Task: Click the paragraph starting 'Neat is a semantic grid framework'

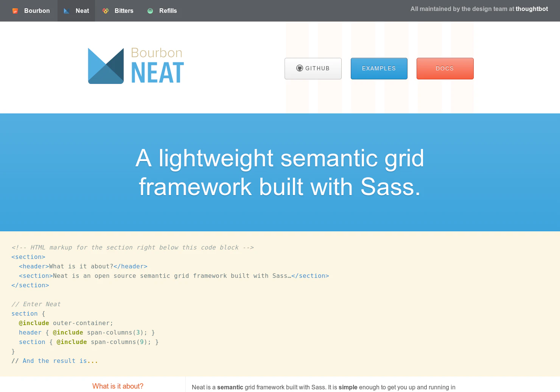Action: 324,387
